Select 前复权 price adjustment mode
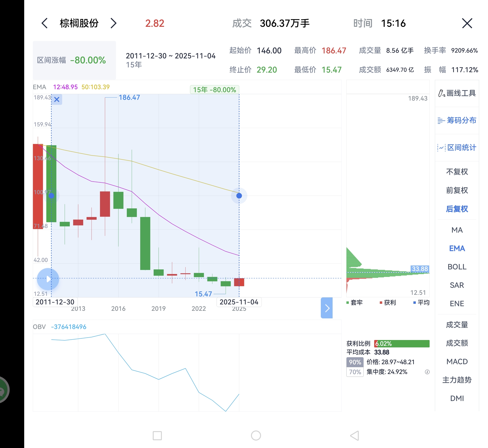488x448 pixels. 457,190
